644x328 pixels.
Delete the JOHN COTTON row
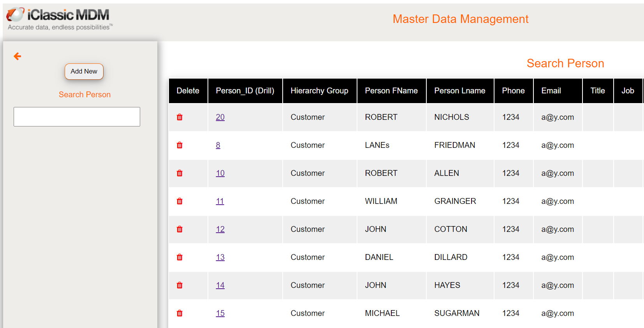pos(179,229)
